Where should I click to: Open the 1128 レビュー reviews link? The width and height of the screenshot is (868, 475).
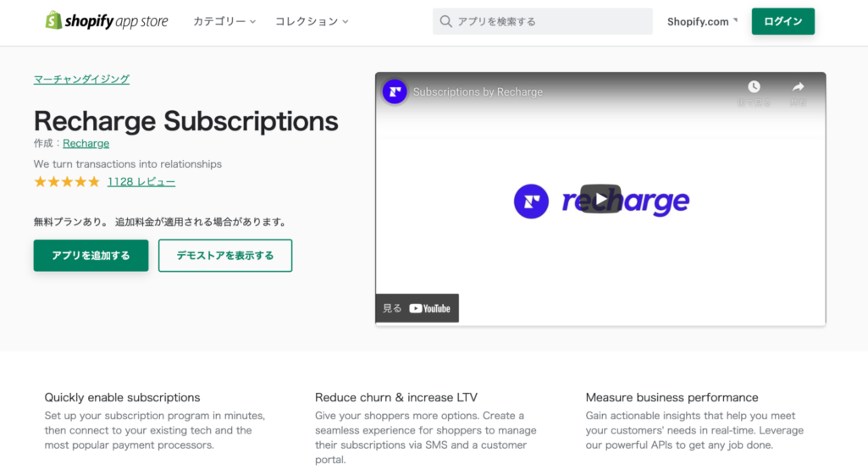coord(141,181)
